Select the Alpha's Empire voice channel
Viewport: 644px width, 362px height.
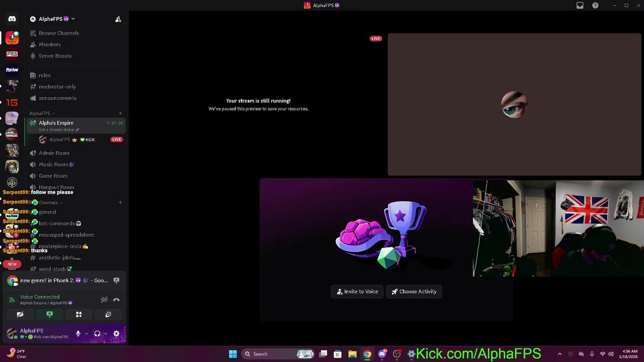76,126
